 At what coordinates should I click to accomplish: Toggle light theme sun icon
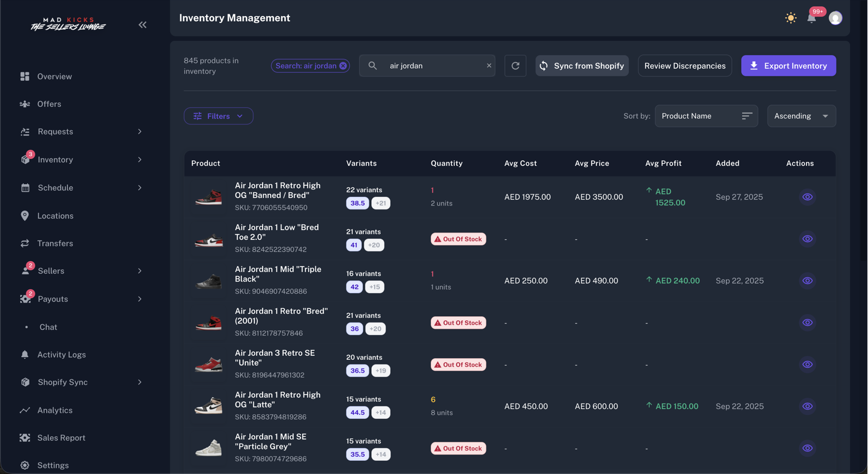point(791,18)
